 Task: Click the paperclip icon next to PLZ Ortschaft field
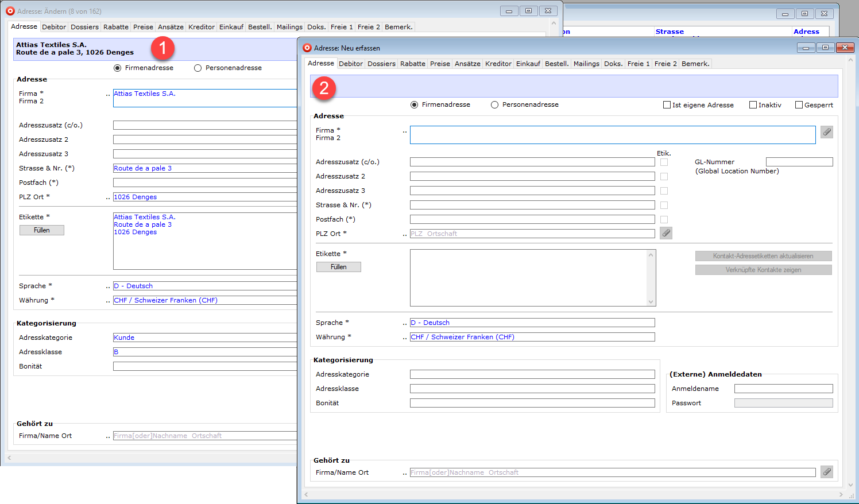[665, 233]
